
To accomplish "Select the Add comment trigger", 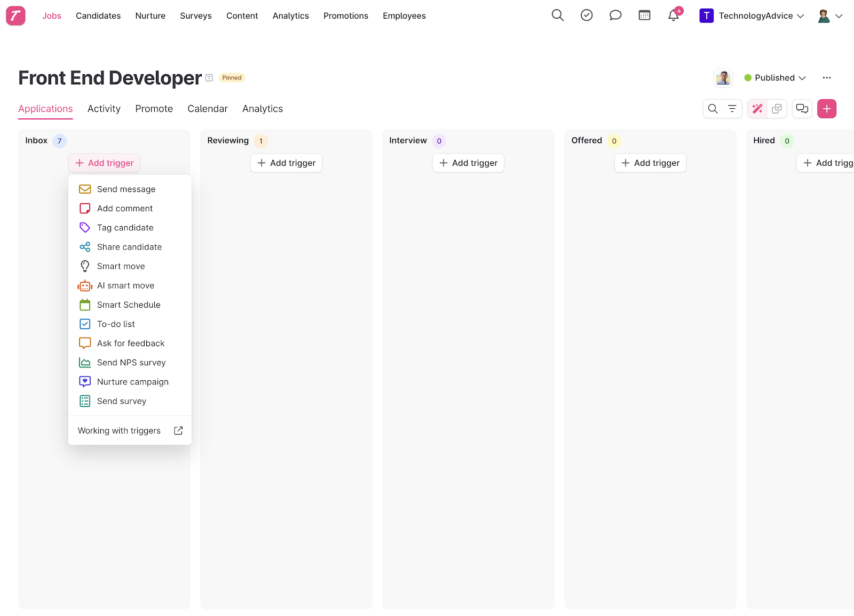I will 130,209.
